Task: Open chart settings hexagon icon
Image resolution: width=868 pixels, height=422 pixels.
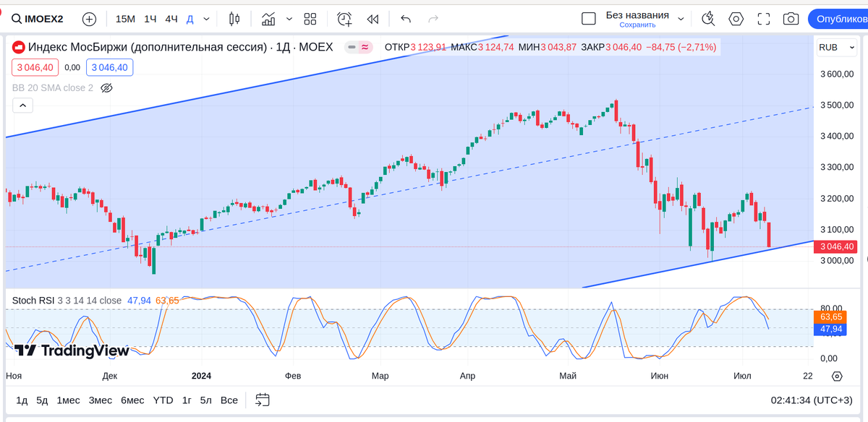Action: tap(736, 19)
